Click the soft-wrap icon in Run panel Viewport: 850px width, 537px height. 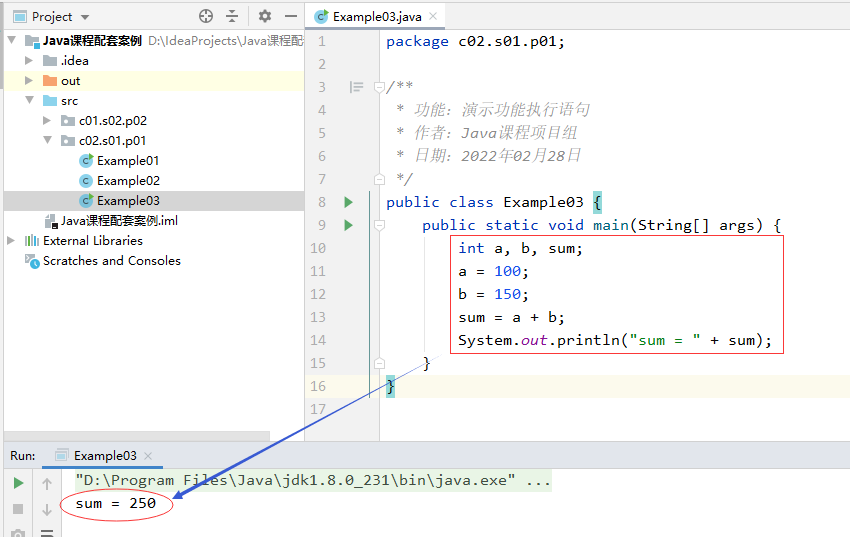click(x=47, y=533)
